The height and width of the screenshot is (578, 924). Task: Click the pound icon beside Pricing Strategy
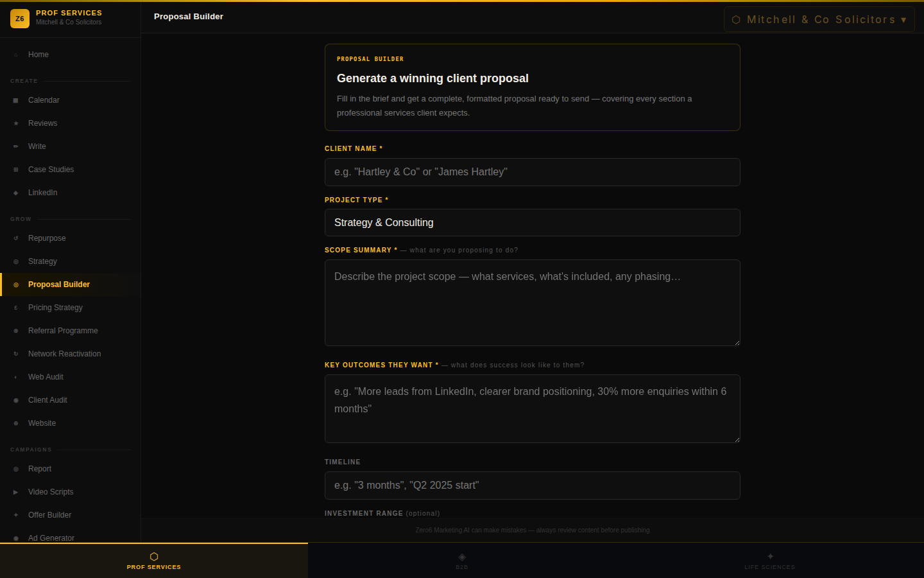click(x=16, y=308)
